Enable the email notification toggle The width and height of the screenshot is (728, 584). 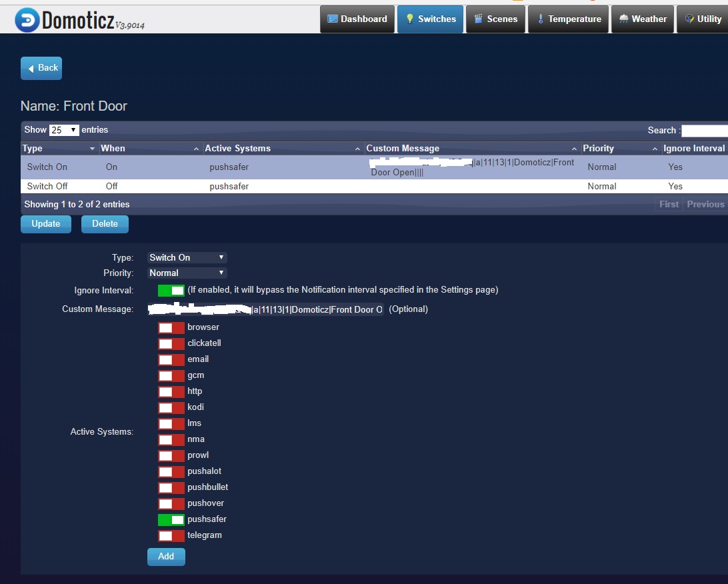[171, 360]
